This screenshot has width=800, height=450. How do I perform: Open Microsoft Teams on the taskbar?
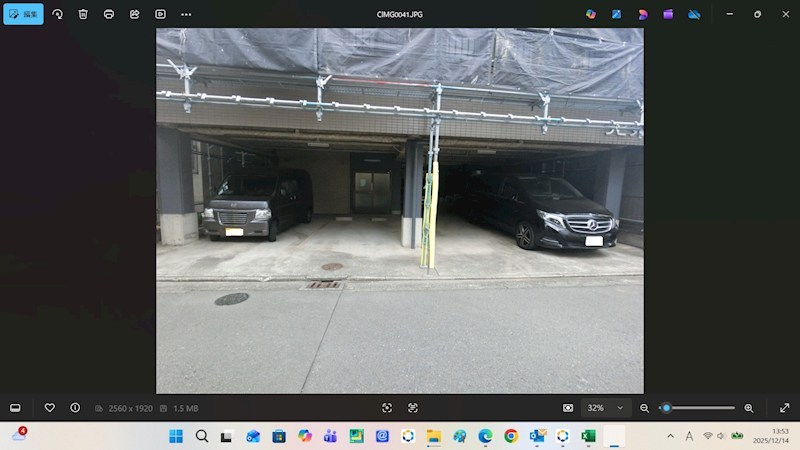coord(330,436)
